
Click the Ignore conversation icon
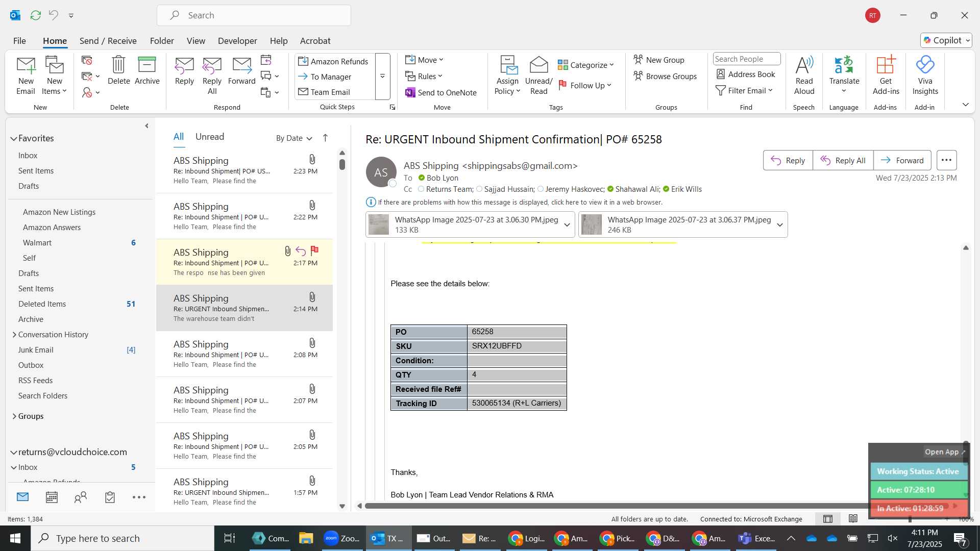[87, 60]
